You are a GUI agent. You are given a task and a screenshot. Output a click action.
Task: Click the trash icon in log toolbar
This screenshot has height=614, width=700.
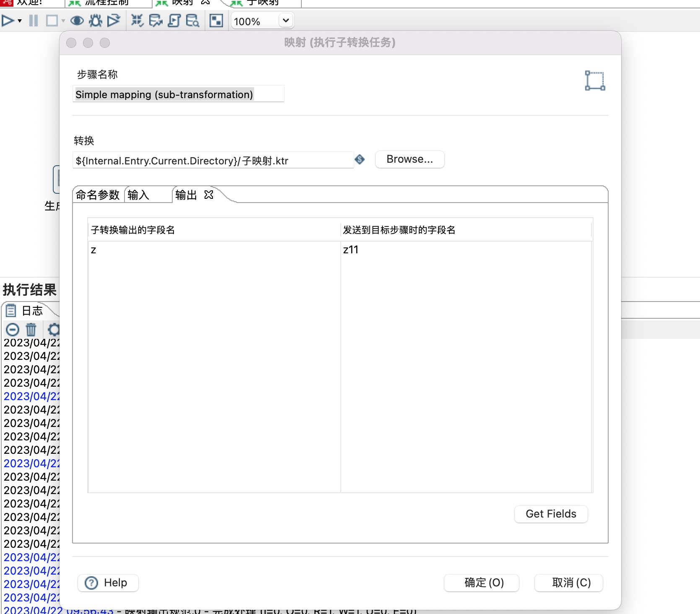31,330
